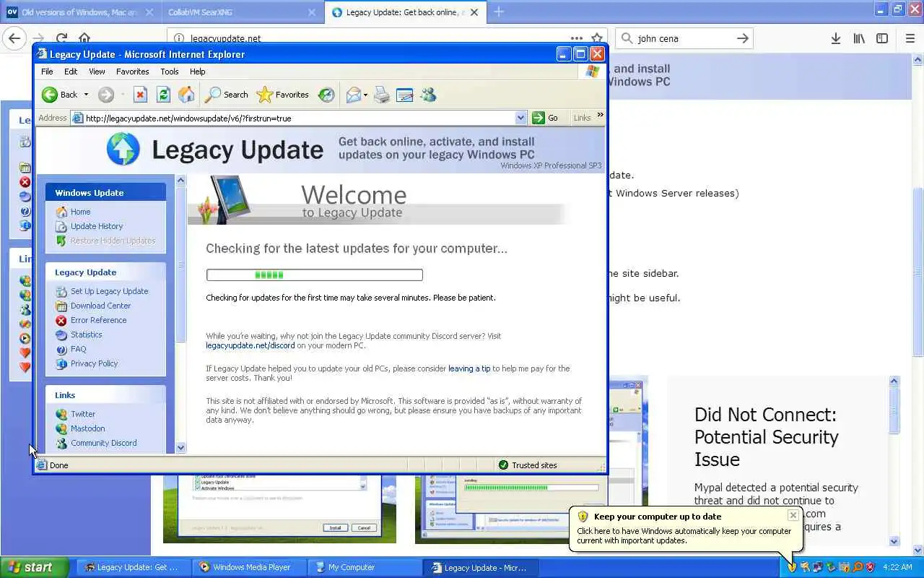The image size is (924, 578).
Task: Open the Mail button dropdown arrow
Action: (365, 95)
